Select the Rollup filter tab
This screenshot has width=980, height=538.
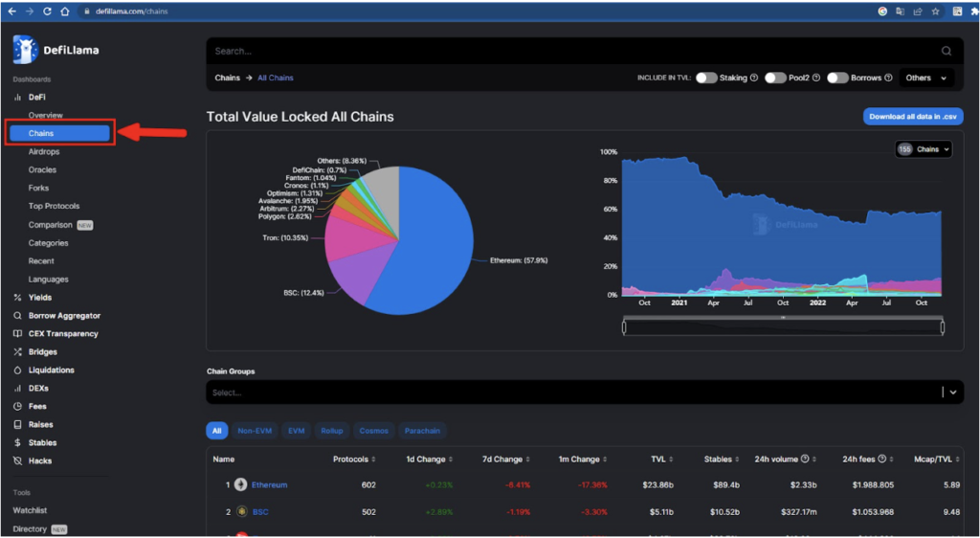pos(332,431)
